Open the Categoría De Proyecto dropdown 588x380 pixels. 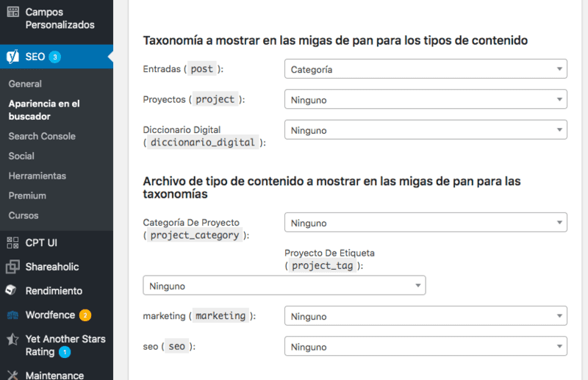(425, 223)
